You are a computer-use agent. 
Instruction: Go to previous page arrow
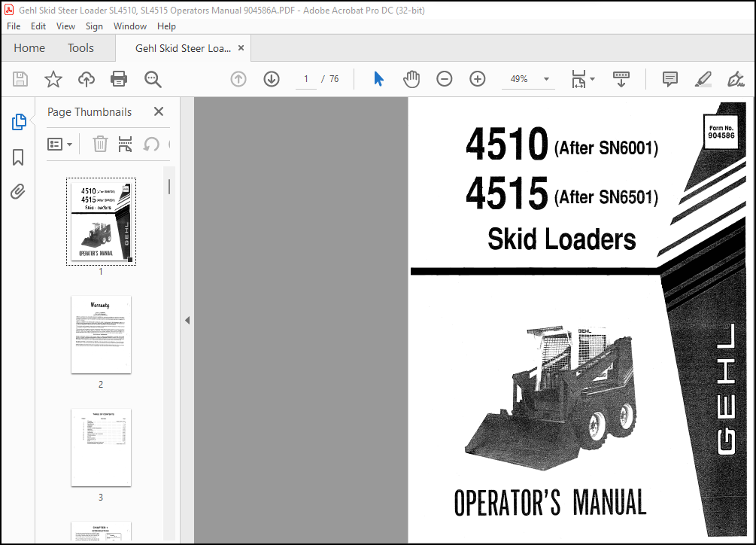click(238, 79)
